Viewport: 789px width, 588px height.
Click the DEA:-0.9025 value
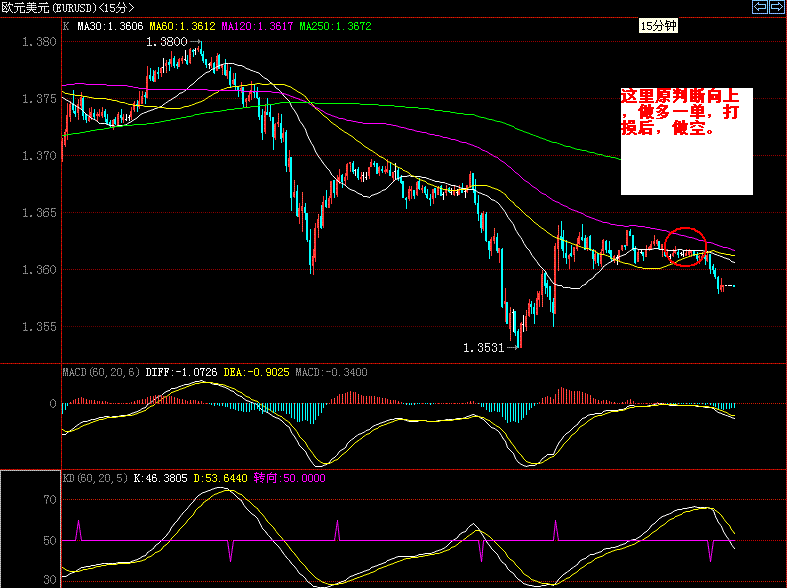click(x=256, y=372)
